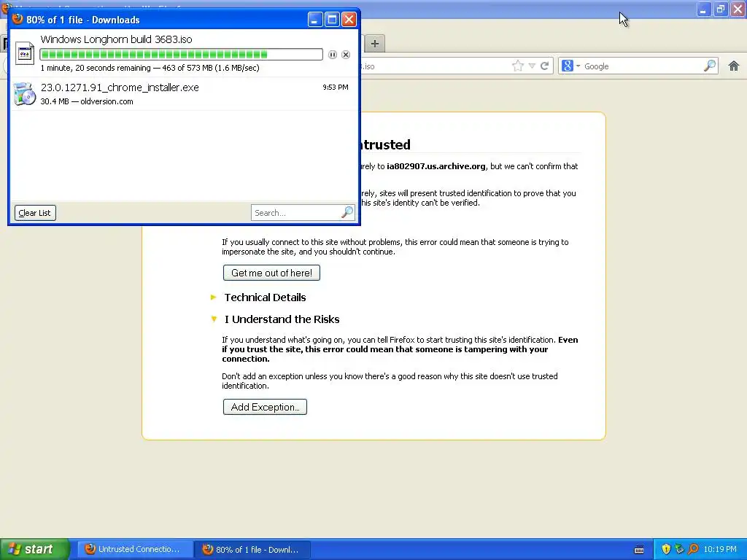Restore down the main Firefox window
747x560 pixels.
tap(721, 9)
